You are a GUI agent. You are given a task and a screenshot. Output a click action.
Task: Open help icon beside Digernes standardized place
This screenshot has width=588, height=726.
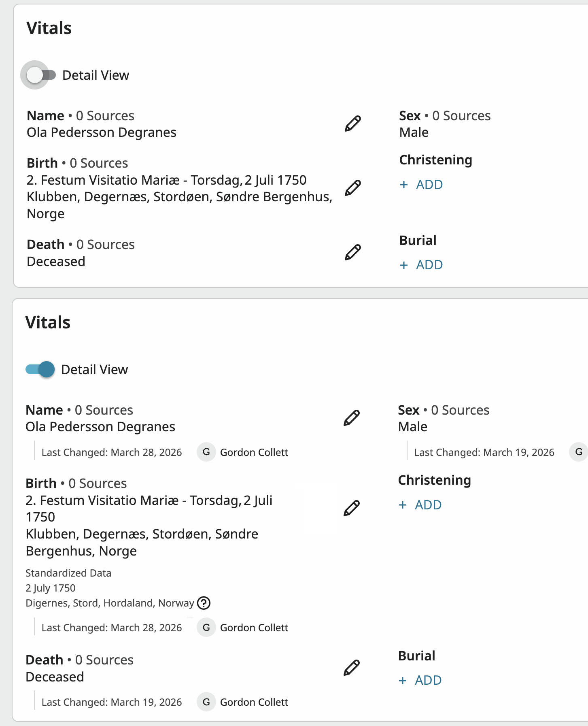click(204, 603)
